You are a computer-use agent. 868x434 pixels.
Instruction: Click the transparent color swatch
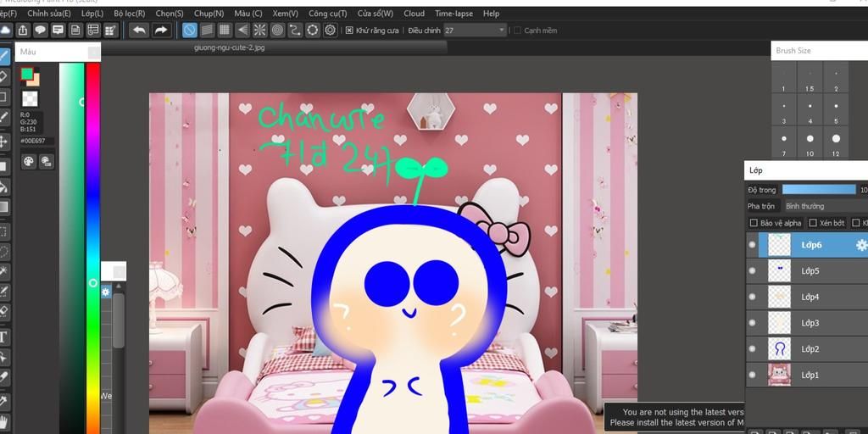pyautogui.click(x=30, y=98)
